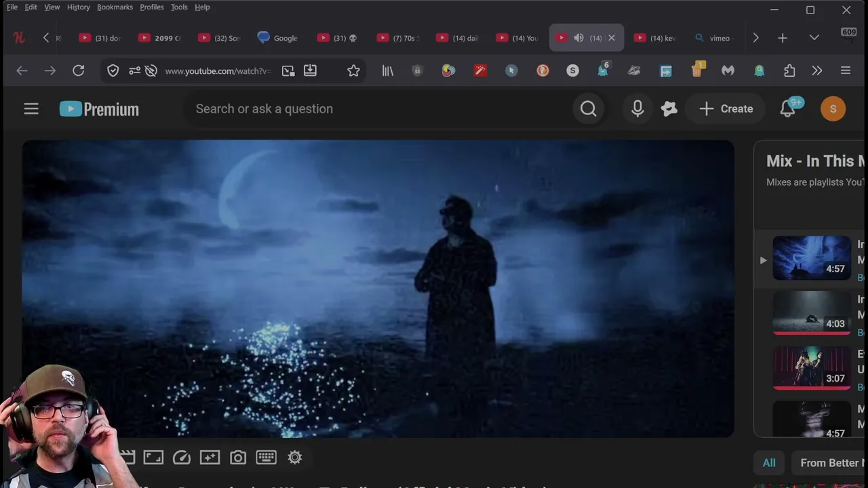Click the Create button
The height and width of the screenshot is (488, 868).
click(726, 108)
